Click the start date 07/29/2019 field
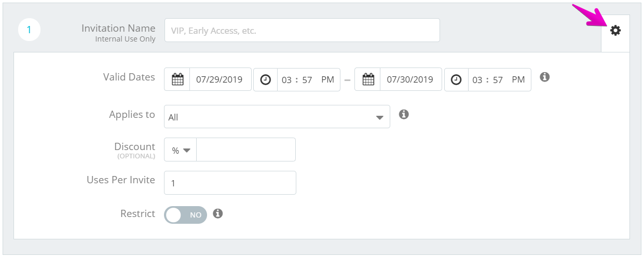This screenshot has width=644, height=257. tap(220, 79)
